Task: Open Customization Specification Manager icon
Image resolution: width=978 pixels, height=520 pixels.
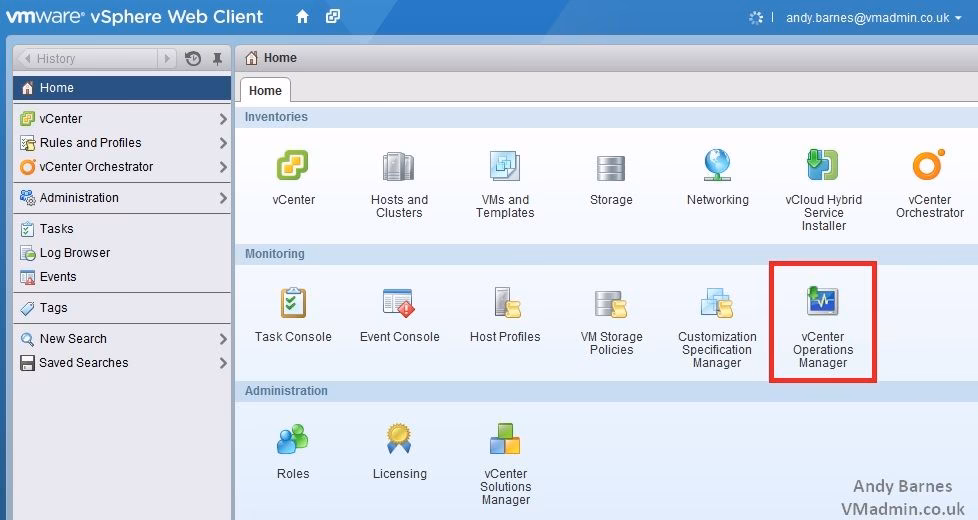Action: (717, 302)
